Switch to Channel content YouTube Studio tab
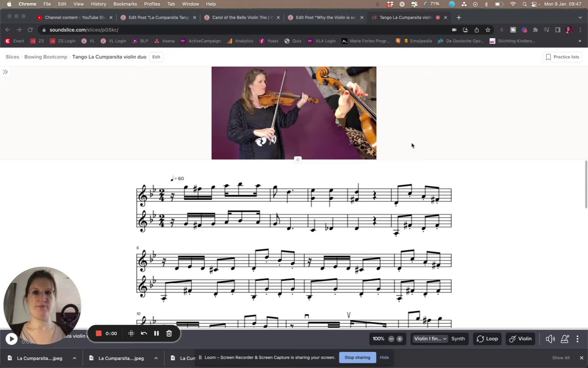Screen dimensions: 588x368 (75, 17)
